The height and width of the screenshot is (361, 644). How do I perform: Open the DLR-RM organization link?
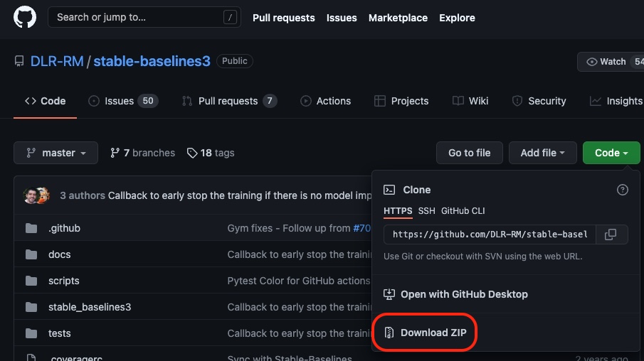[x=57, y=61]
